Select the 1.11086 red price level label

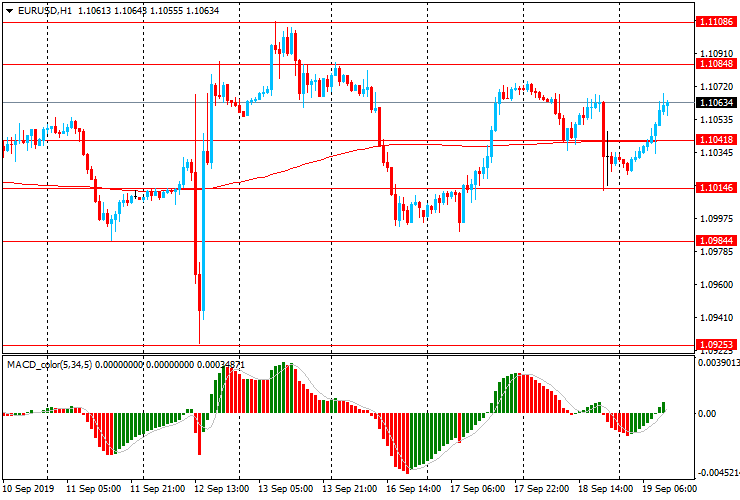pos(716,22)
